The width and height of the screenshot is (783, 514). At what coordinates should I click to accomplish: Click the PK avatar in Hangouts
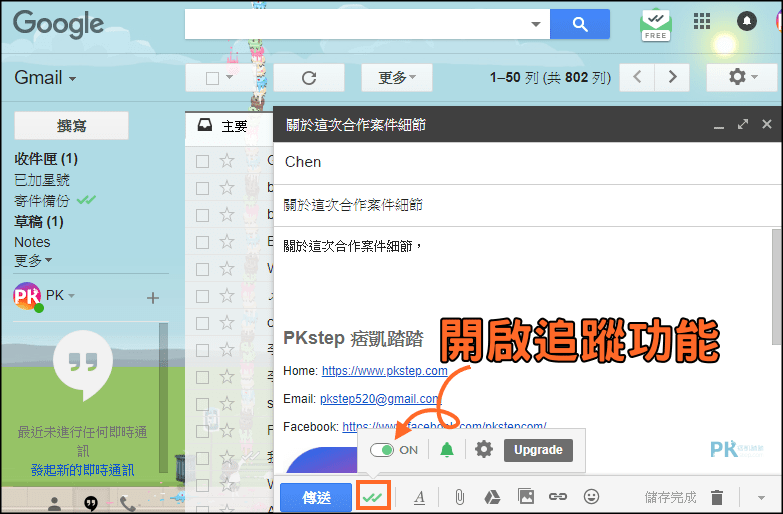click(x=27, y=296)
